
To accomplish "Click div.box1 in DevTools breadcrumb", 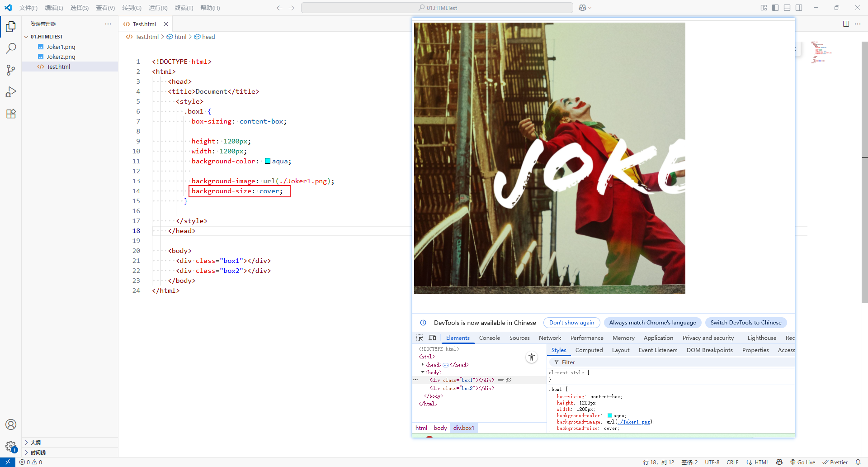I will click(464, 428).
